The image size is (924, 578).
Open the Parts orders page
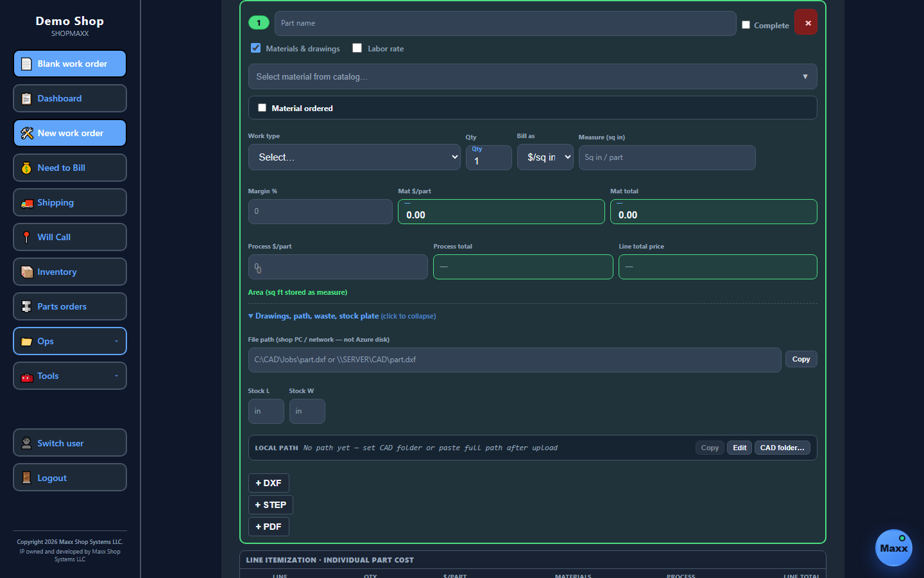(70, 306)
